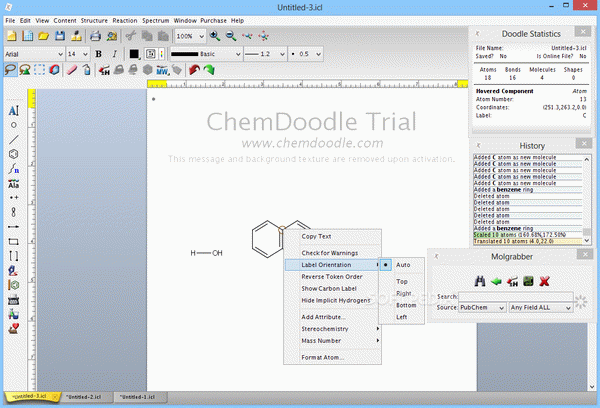Select the text label tool in left toolbar
Image resolution: width=600 pixels, height=408 pixels.
[13, 111]
